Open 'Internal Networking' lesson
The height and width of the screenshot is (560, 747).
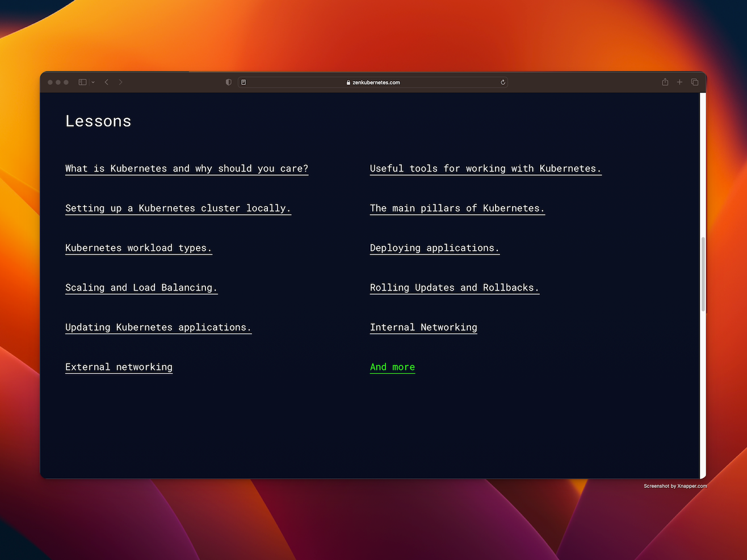click(423, 327)
